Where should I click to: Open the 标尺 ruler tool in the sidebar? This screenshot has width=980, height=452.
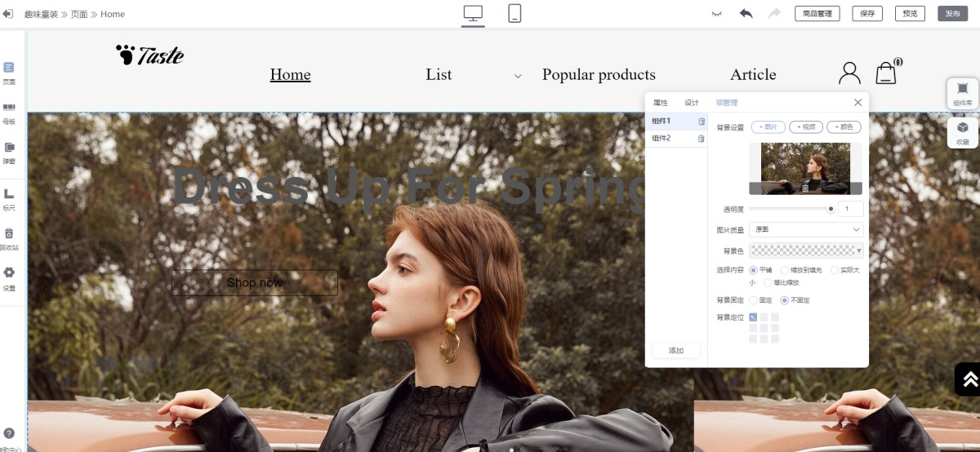(x=9, y=198)
